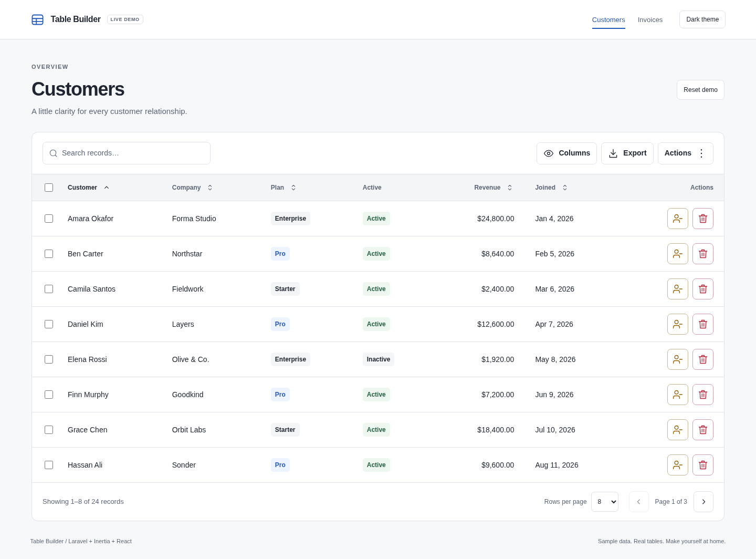
Task: Select the Amara Okafor row checkbox
Action: [x=49, y=219]
